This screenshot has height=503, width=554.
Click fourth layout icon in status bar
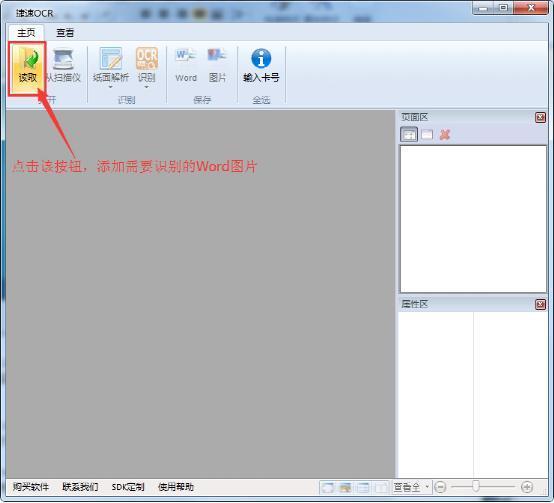tap(381, 488)
